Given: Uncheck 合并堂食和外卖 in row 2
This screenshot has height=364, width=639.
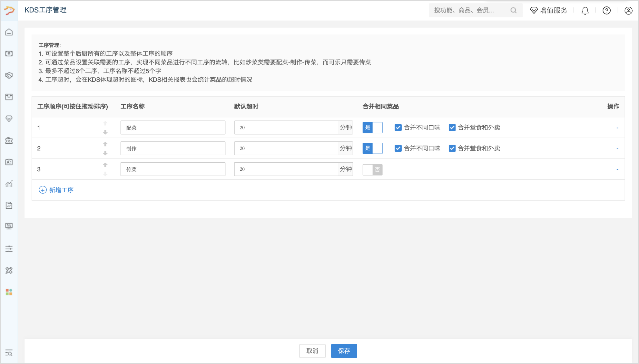Looking at the screenshot, I should pos(452,148).
